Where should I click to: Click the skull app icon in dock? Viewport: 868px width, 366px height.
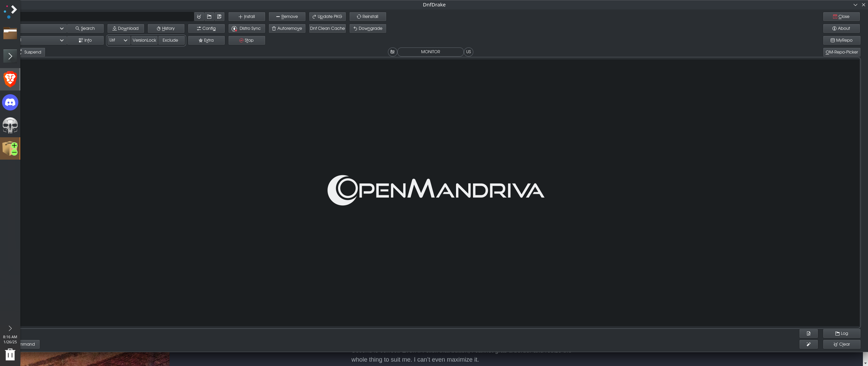pyautogui.click(x=10, y=125)
